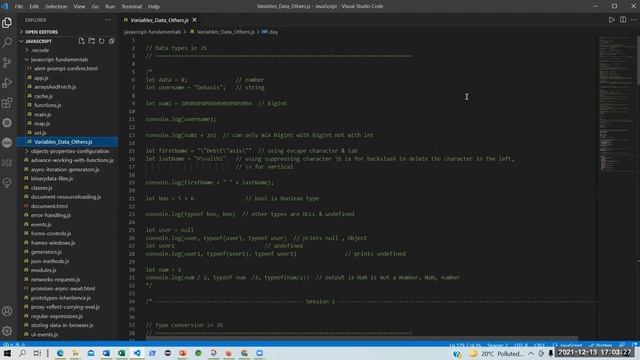
Task: Collapse all folders in Explorer
Action: point(111,41)
